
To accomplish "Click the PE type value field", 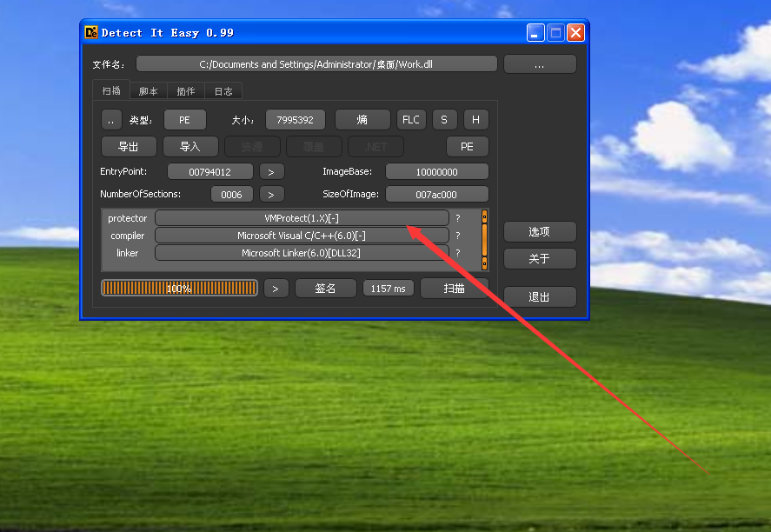I will pyautogui.click(x=184, y=119).
